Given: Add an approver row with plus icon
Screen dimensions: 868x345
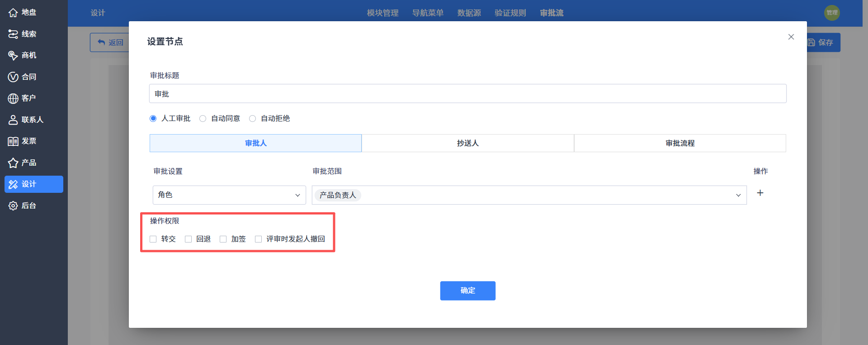Looking at the screenshot, I should click(760, 193).
